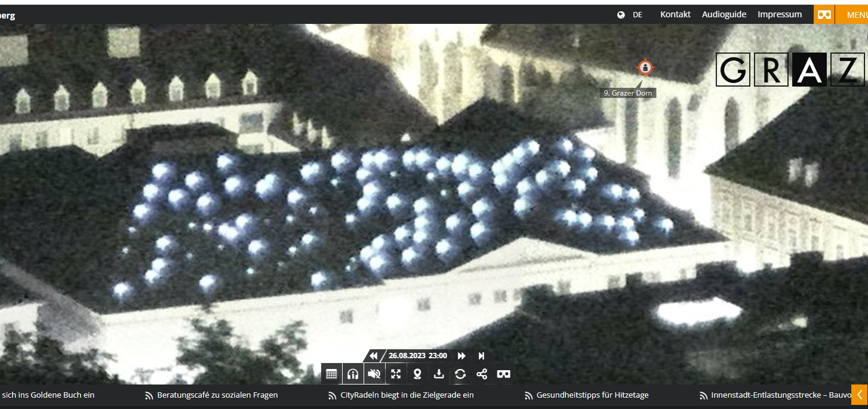
Task: Open the Audioguide link in the top bar
Action: pyautogui.click(x=724, y=14)
